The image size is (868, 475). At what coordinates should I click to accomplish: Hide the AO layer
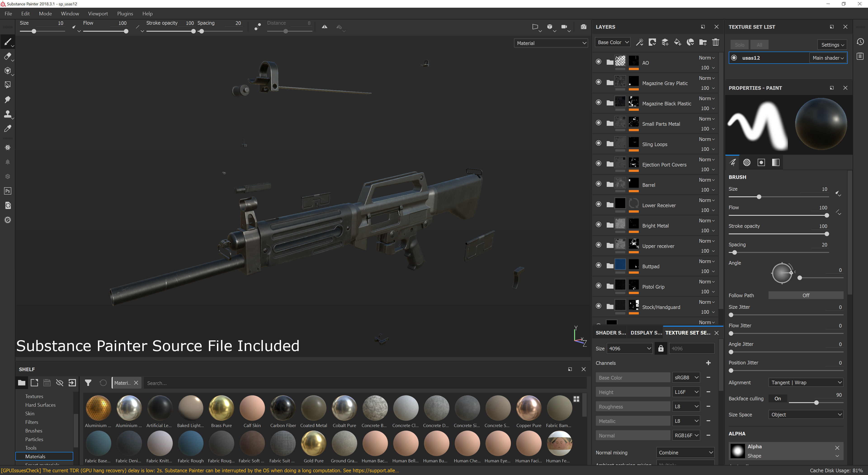(598, 62)
